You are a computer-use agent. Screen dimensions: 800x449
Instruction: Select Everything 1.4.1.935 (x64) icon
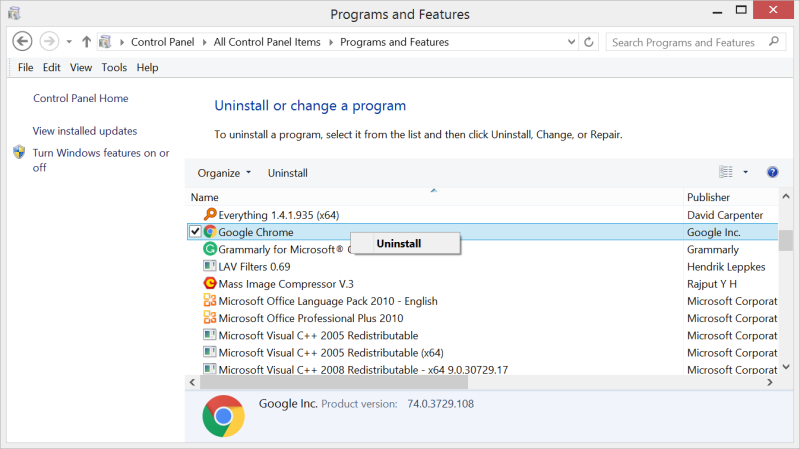point(210,214)
